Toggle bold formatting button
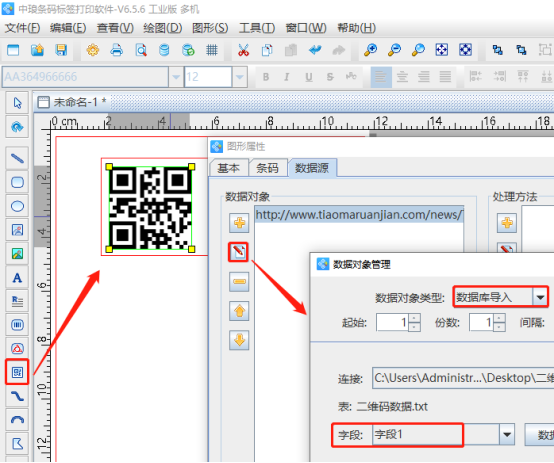This screenshot has width=554, height=463. (x=266, y=77)
